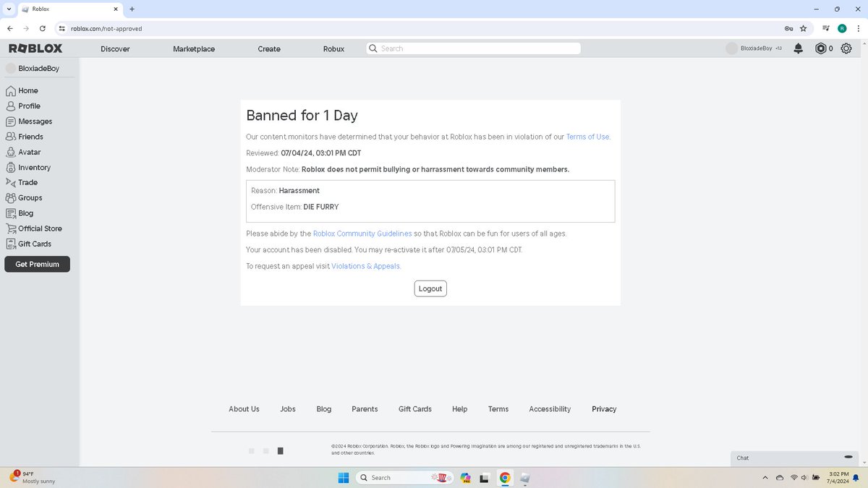The height and width of the screenshot is (488, 868).
Task: Open Windows Start menu
Action: click(x=343, y=477)
